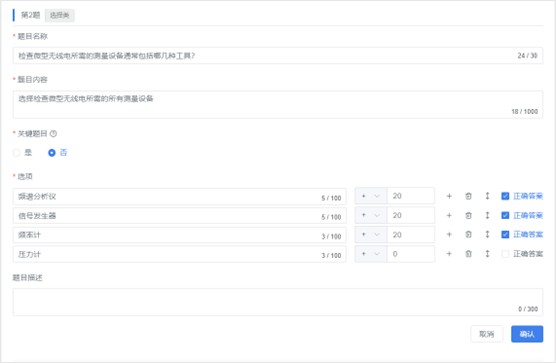Select the 是 radio for 关键题目
The height and width of the screenshot is (363, 556).
[x=16, y=153]
